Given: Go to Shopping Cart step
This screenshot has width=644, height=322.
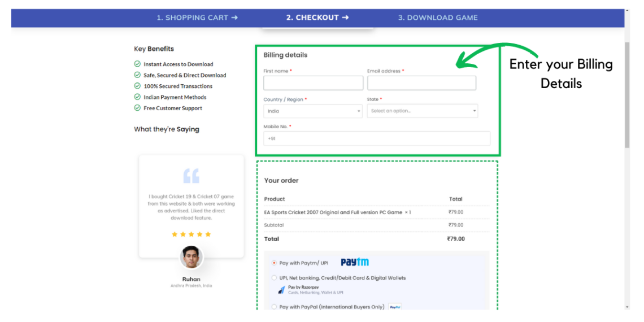Looking at the screenshot, I should (x=197, y=18).
